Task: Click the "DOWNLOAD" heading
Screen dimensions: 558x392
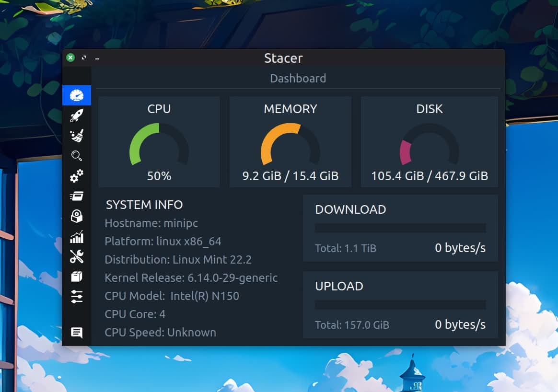Action: click(x=350, y=209)
